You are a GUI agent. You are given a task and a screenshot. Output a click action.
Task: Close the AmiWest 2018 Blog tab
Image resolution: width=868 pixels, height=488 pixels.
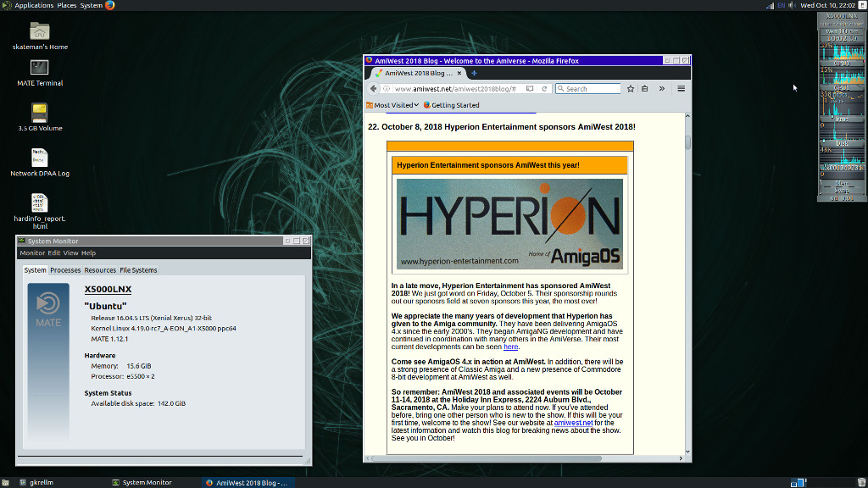coord(459,73)
